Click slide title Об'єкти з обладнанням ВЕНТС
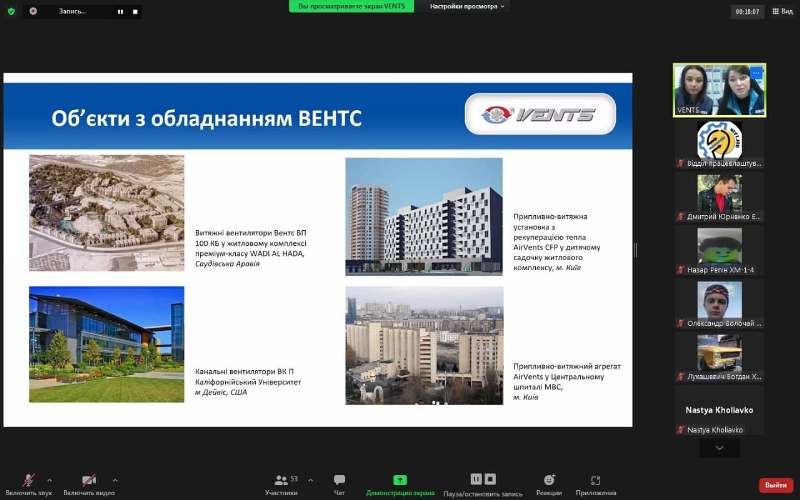 (207, 118)
